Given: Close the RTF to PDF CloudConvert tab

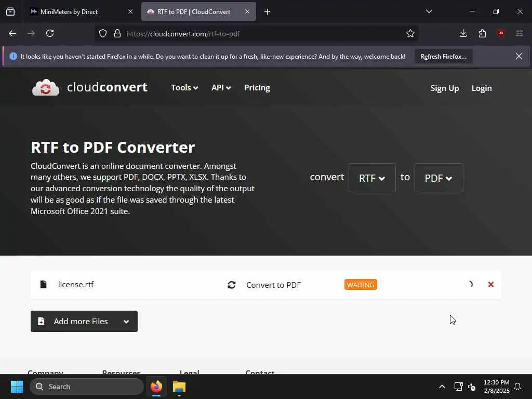Looking at the screenshot, I should point(247,11).
